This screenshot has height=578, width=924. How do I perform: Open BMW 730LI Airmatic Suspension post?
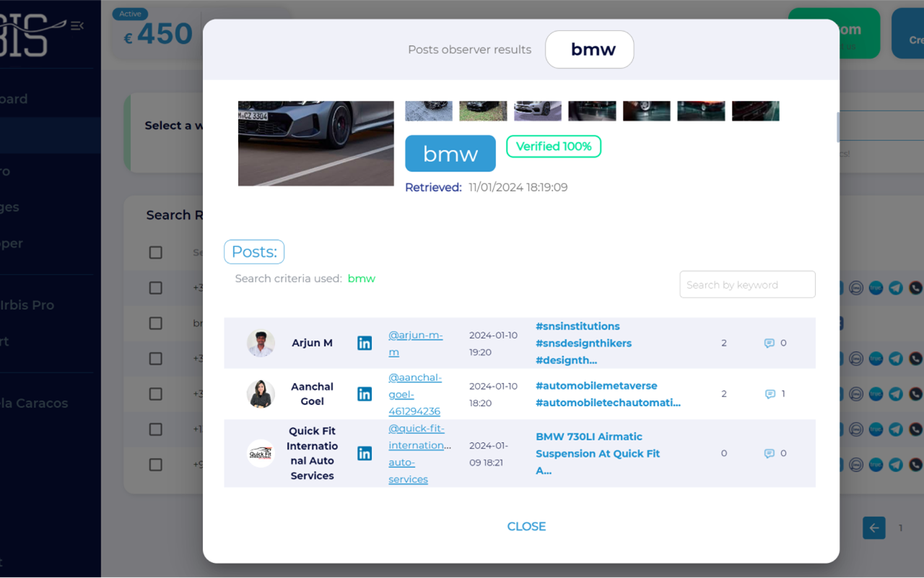(x=598, y=453)
